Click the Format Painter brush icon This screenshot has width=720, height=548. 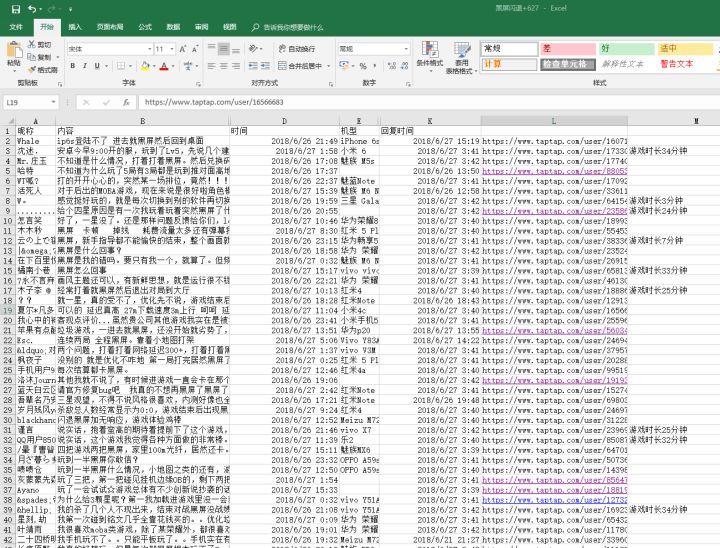point(32,70)
